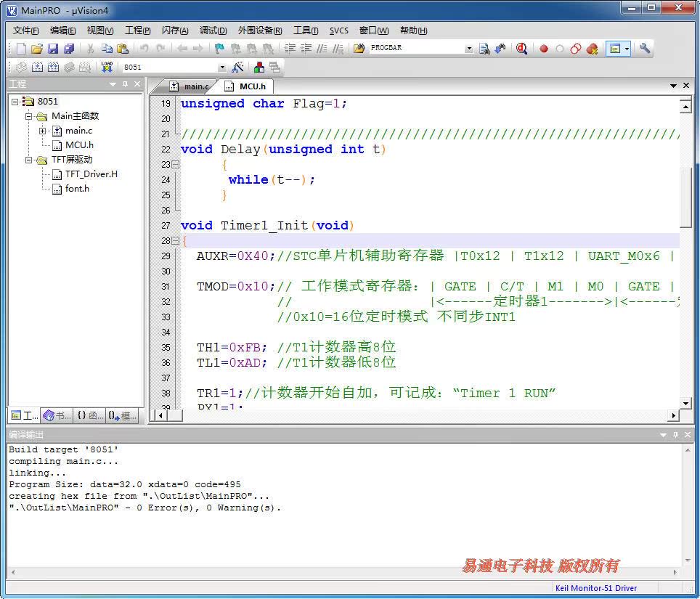
Task: Start/Stop debug session icon
Action: point(522,48)
